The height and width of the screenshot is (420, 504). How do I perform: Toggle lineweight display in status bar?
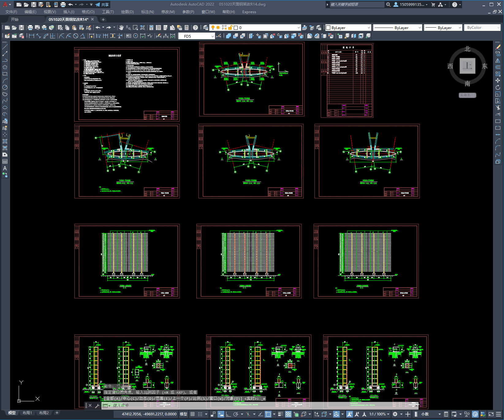tap(280, 414)
